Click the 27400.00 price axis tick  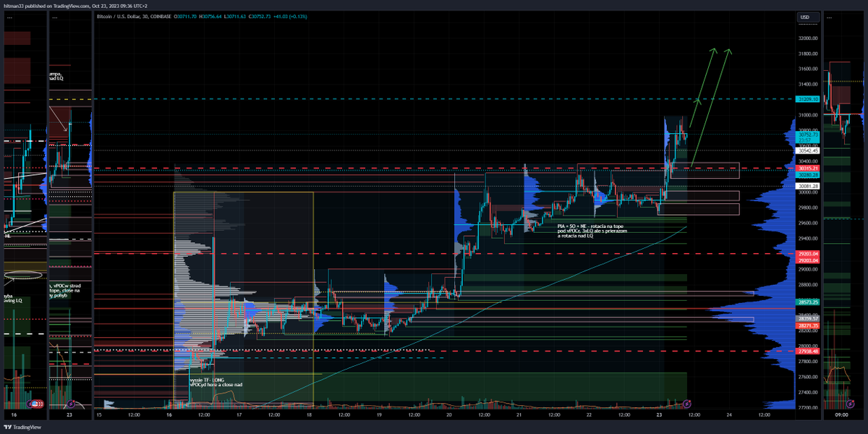[x=807, y=392]
